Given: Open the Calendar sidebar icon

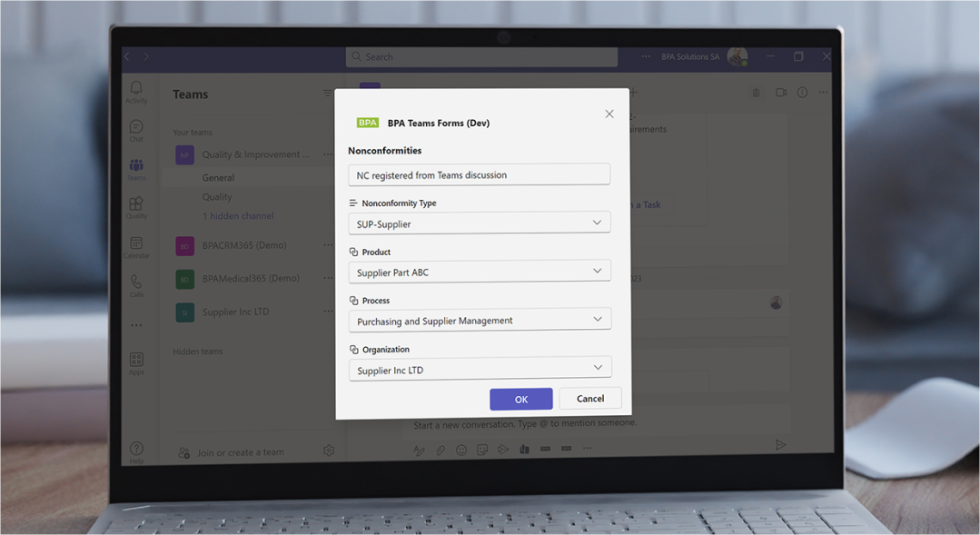Looking at the screenshot, I should (x=136, y=243).
